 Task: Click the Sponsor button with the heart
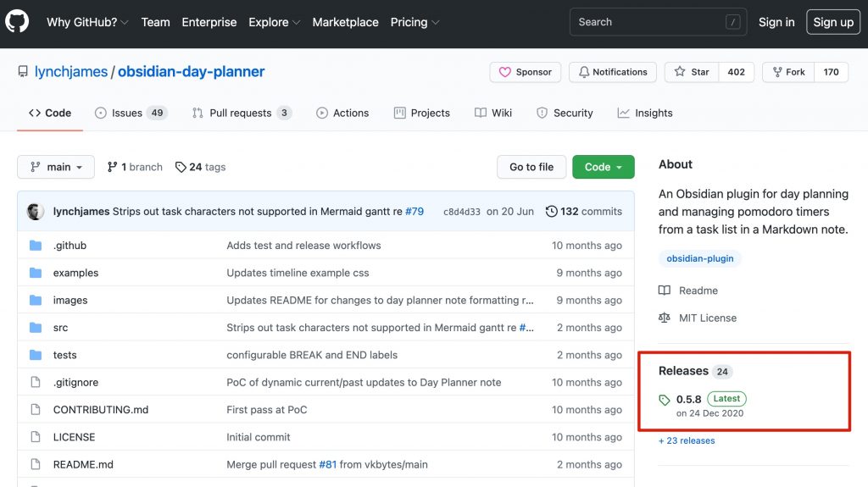(x=526, y=72)
